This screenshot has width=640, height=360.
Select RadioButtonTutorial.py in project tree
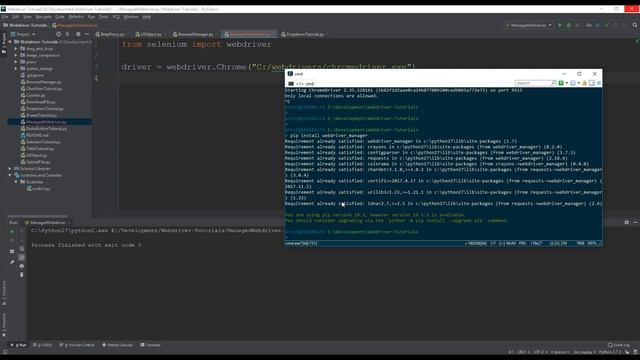tap(44, 129)
